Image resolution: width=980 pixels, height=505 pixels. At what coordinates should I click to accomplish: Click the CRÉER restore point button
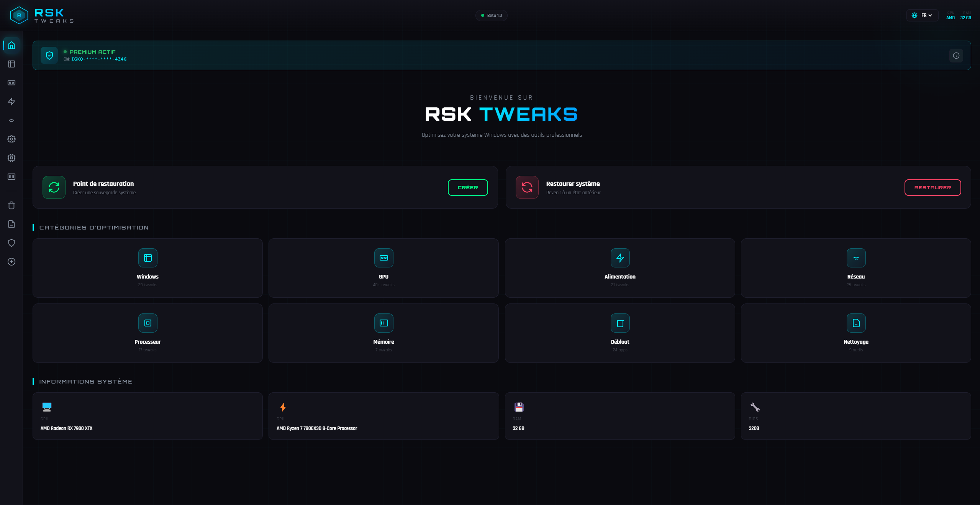coord(468,187)
